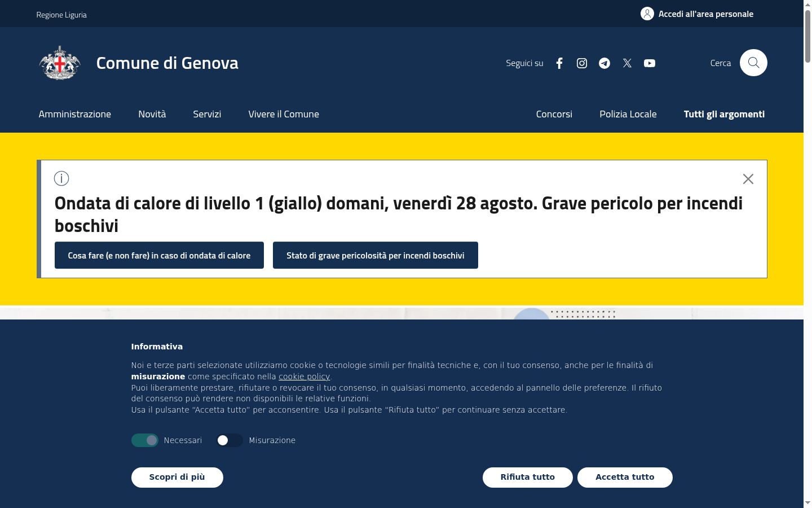Open the Amministrazione menu
The height and width of the screenshot is (508, 812).
(75, 114)
